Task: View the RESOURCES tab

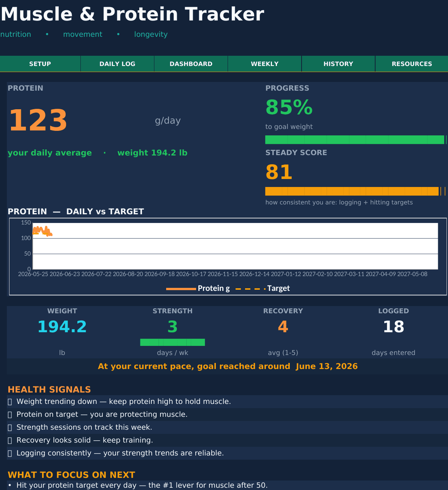Action: tap(412, 64)
